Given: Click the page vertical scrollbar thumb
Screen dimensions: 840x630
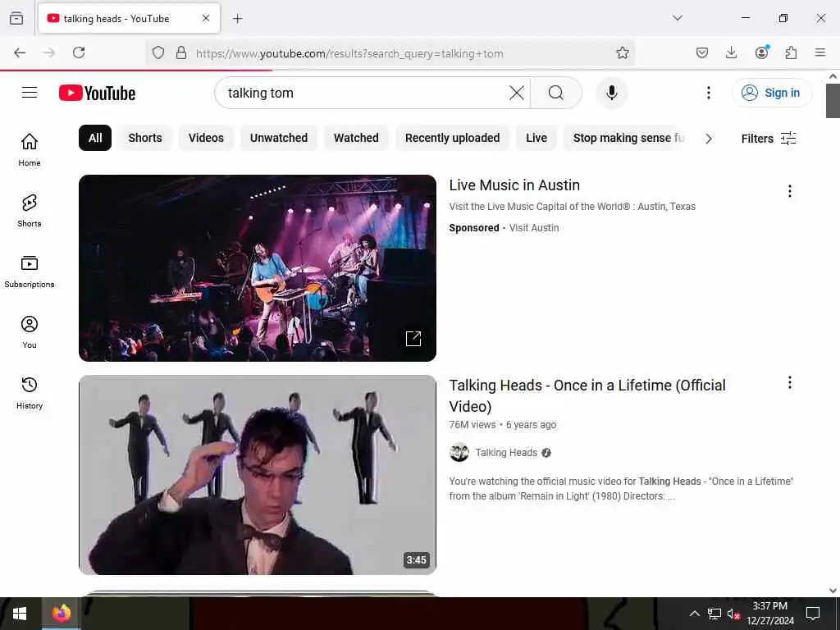Looking at the screenshot, I should click(833, 100).
